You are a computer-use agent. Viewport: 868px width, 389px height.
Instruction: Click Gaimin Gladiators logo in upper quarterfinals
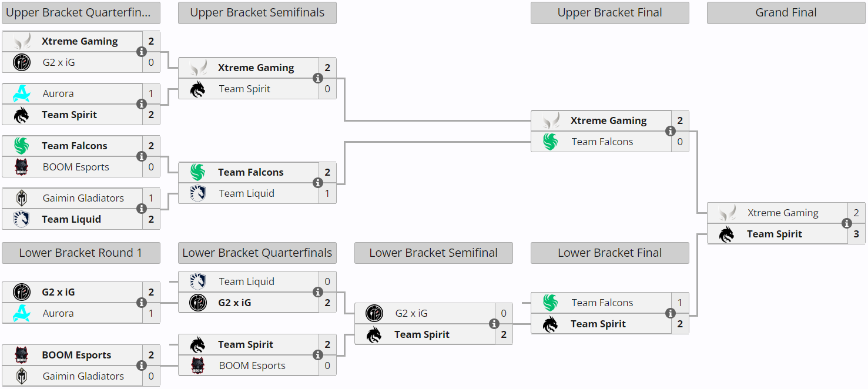click(x=22, y=199)
